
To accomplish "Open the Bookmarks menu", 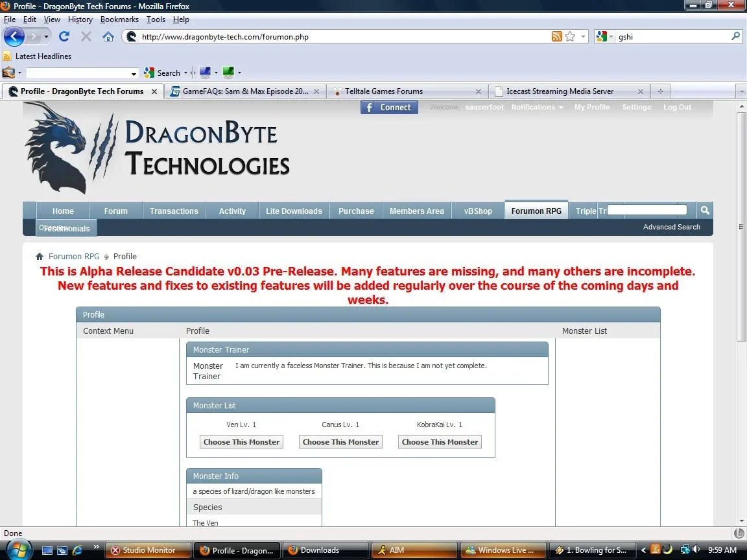I will 119,19.
